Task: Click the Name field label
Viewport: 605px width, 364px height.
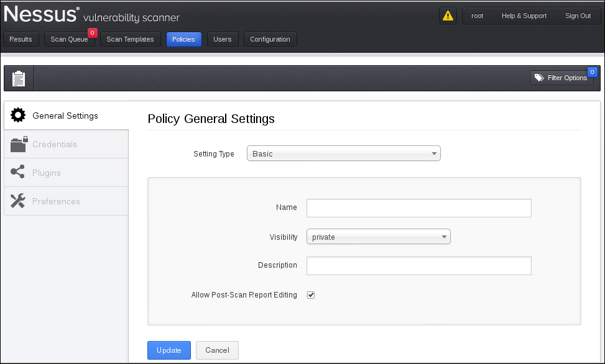Action: [287, 207]
